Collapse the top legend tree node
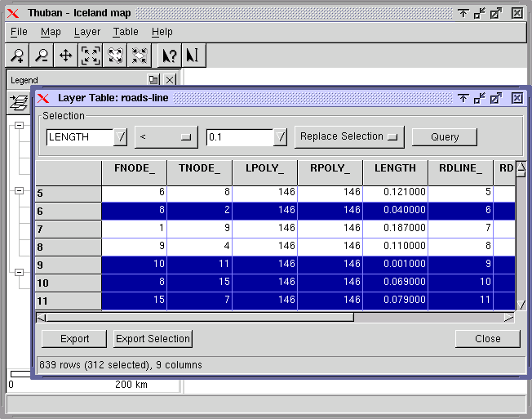 19,125
